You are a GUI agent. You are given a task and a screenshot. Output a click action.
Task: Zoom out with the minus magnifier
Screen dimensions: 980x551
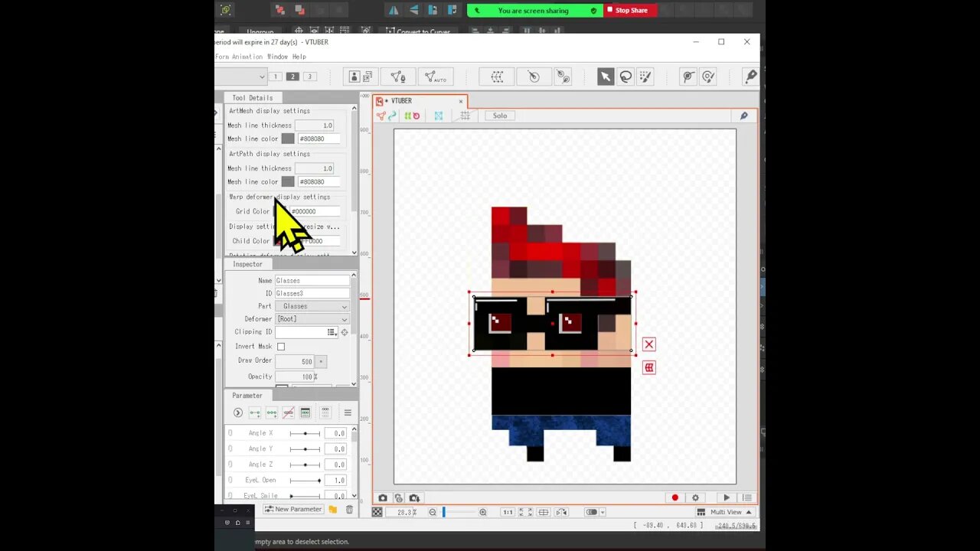coord(433,512)
